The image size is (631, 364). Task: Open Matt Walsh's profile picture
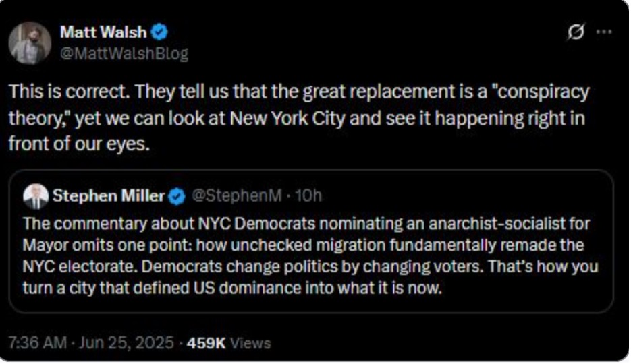tap(30, 43)
